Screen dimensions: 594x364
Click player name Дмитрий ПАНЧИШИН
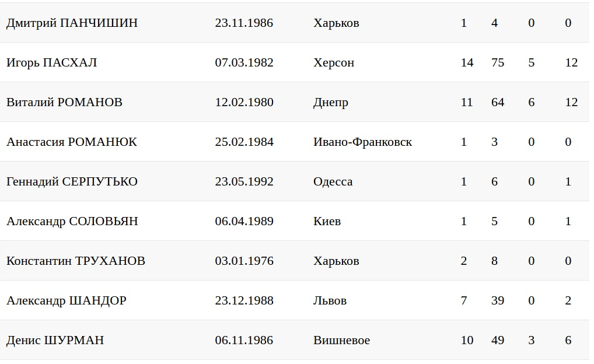(72, 23)
